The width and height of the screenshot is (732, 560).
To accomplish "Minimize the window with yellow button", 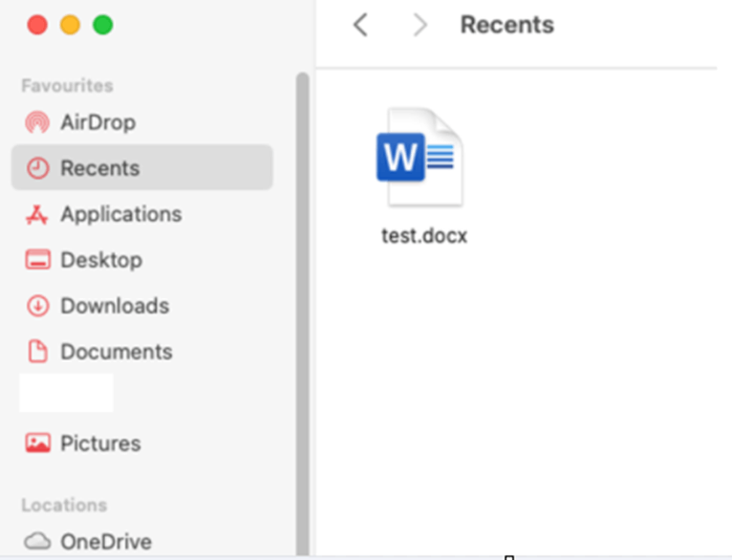I will click(x=70, y=25).
